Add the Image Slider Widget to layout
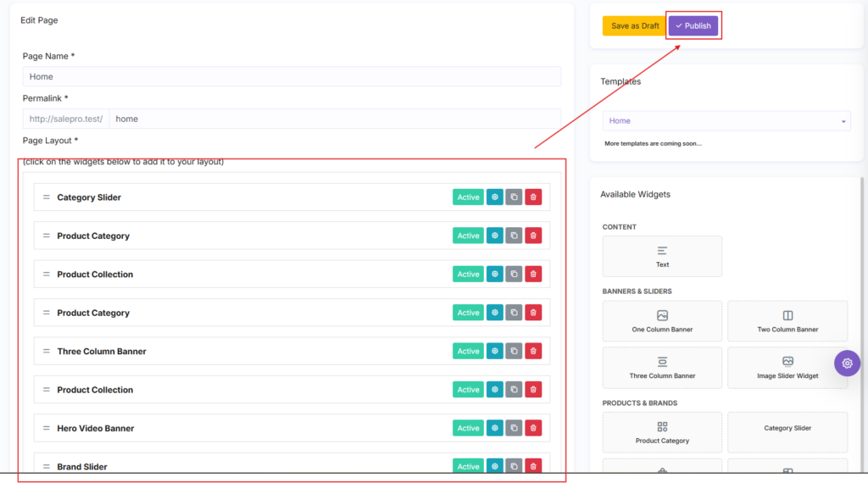Image resolution: width=868 pixels, height=483 pixels. click(x=787, y=368)
